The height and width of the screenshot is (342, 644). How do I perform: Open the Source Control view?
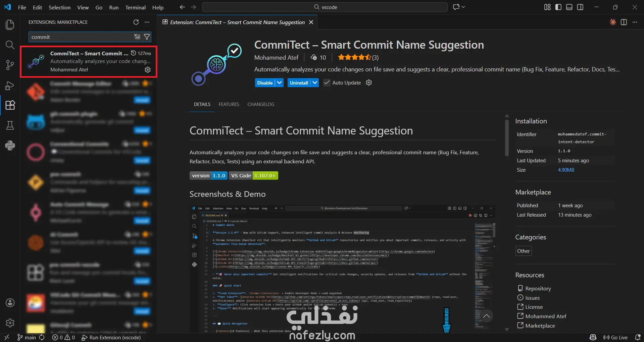click(x=10, y=65)
